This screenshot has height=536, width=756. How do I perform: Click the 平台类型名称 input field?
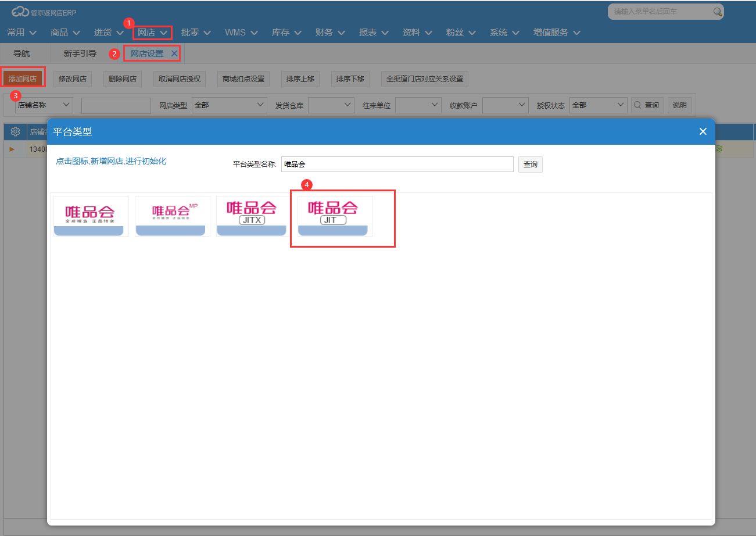tap(397, 165)
